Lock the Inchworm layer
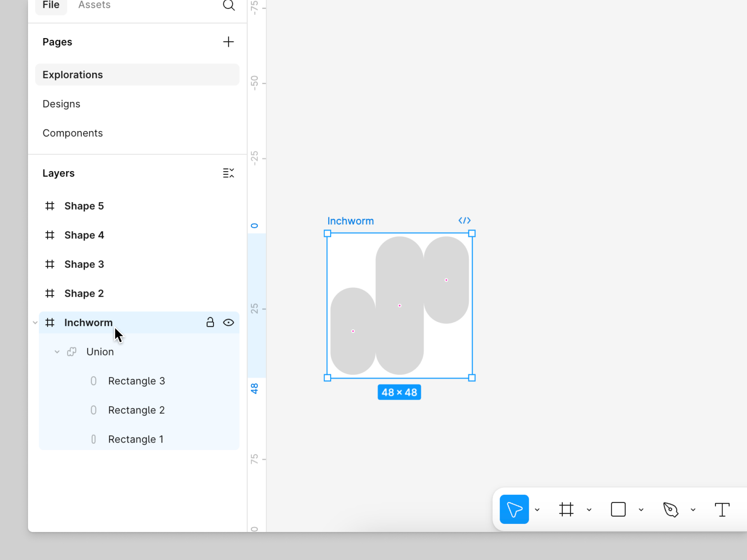 (x=210, y=322)
